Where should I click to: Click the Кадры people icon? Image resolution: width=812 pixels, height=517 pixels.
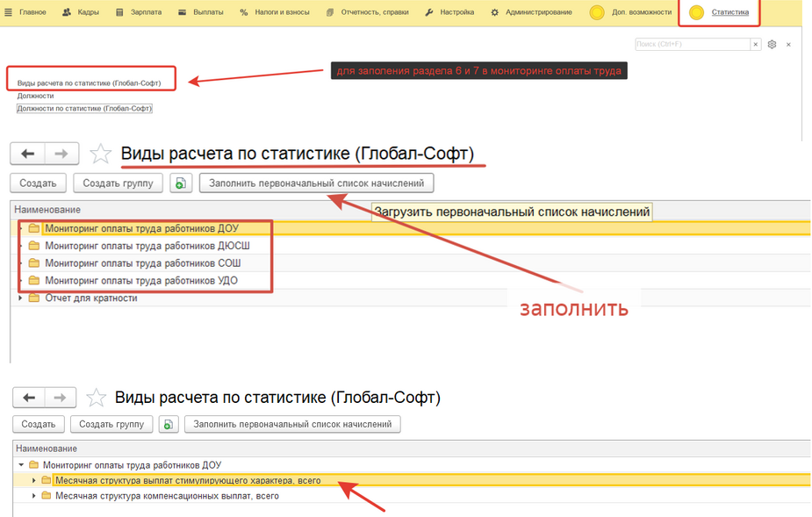point(68,12)
